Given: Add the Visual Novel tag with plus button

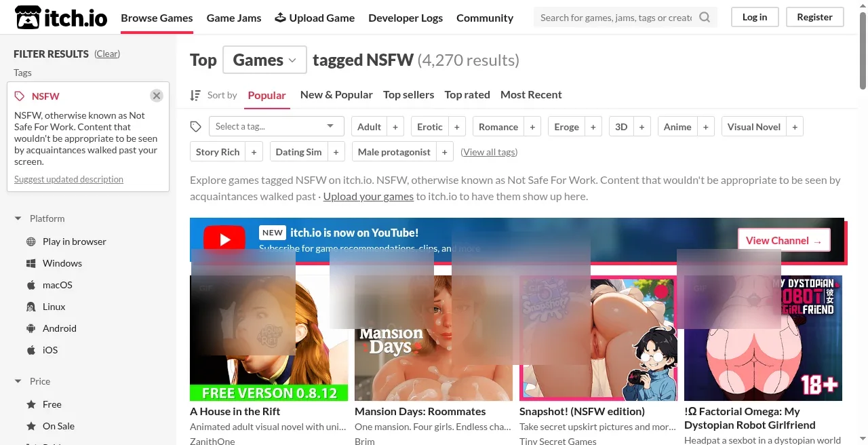Looking at the screenshot, I should [x=795, y=127].
